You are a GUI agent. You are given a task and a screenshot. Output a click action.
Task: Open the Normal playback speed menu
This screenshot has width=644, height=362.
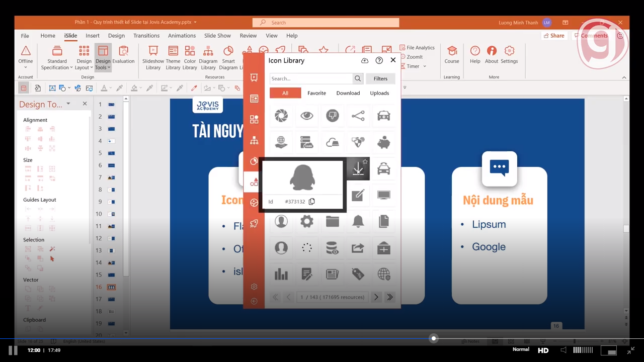click(521, 349)
